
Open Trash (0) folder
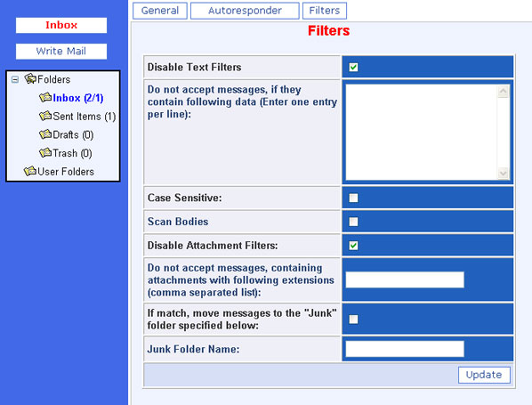(72, 153)
